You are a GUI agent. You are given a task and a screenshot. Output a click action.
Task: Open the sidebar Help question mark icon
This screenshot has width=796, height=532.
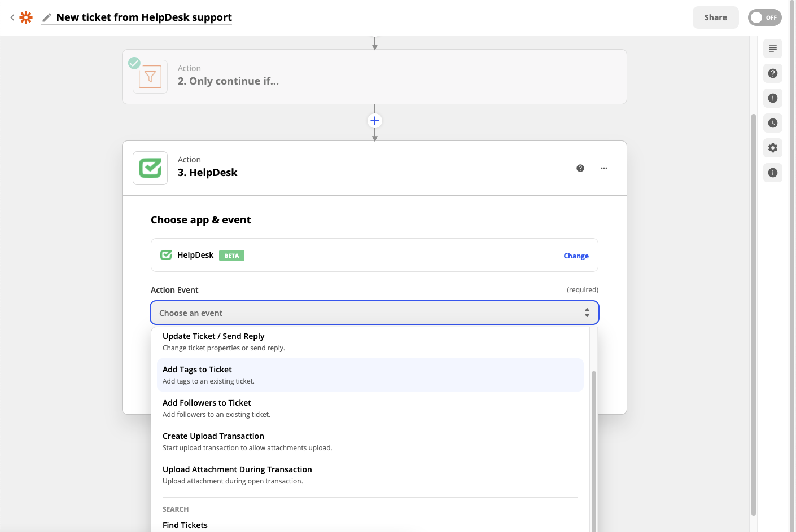(773, 73)
